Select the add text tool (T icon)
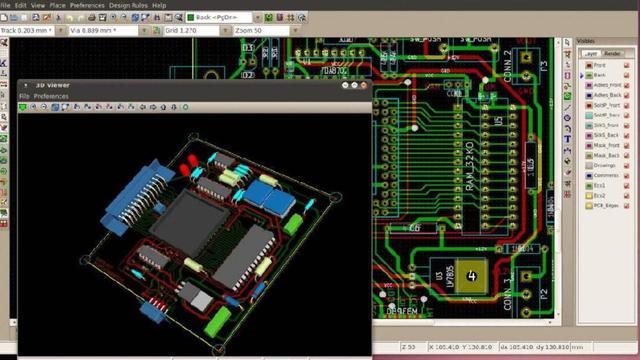 pos(567,139)
